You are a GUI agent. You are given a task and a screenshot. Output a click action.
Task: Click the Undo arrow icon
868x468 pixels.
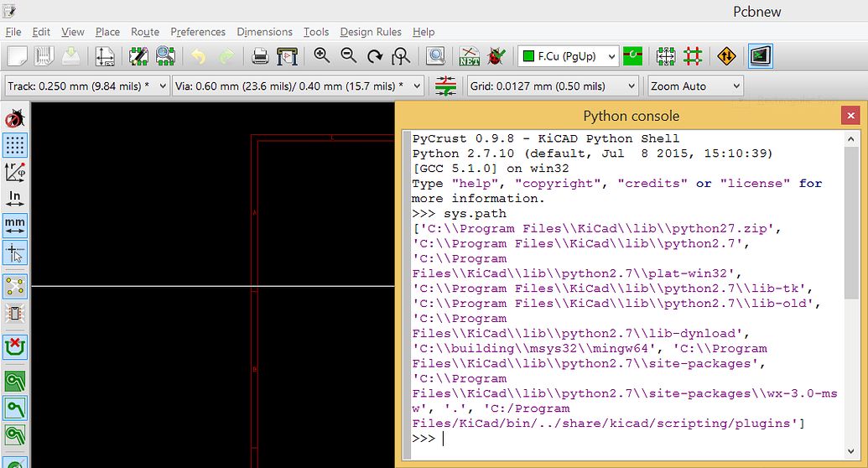tap(198, 56)
